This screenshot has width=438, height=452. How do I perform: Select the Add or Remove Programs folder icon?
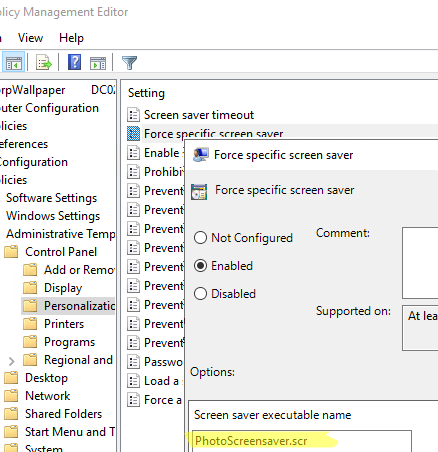30,270
